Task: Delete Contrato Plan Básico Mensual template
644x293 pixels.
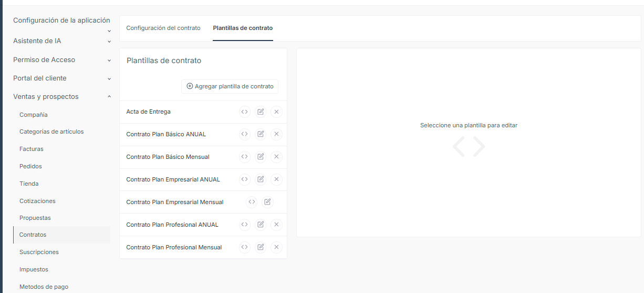Action: click(276, 157)
